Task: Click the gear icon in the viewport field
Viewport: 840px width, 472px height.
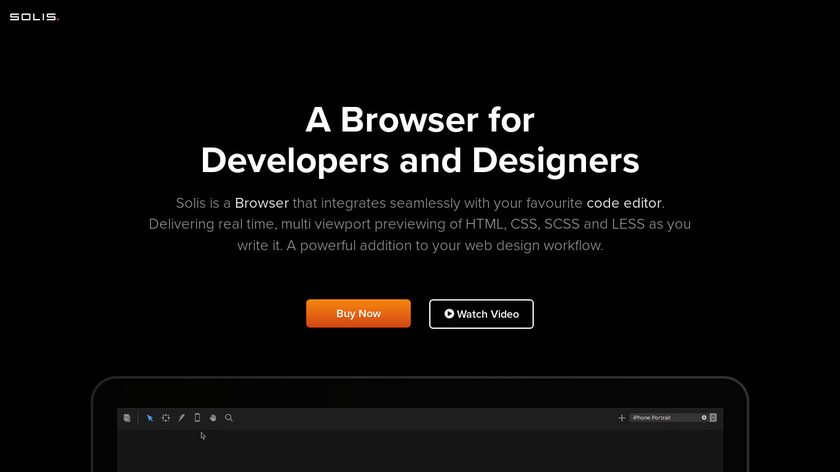Action: click(x=704, y=417)
